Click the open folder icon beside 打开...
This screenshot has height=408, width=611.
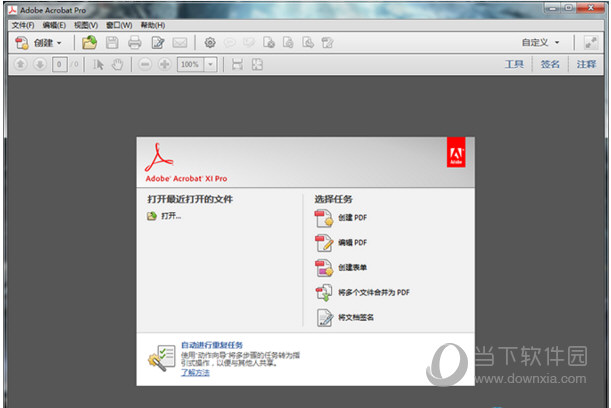click(152, 216)
